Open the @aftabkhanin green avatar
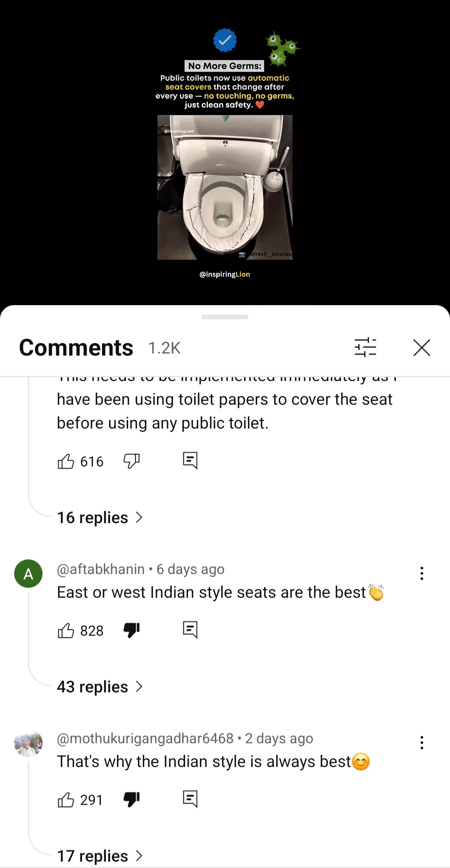 coord(28,574)
